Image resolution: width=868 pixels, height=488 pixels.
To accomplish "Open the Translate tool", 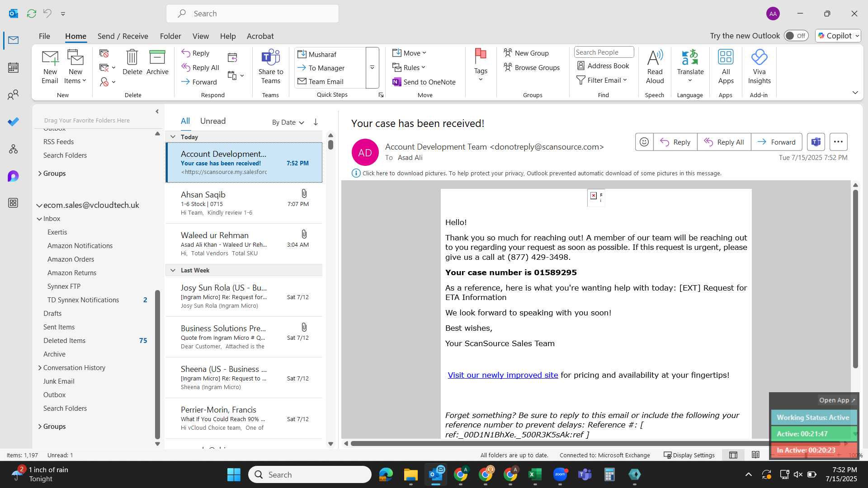I will coord(690,66).
